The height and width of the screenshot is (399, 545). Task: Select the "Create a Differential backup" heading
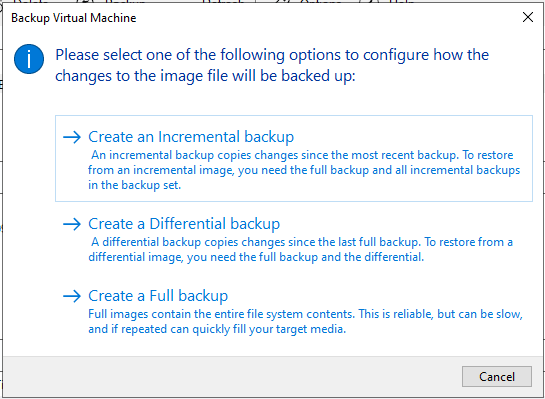(184, 223)
